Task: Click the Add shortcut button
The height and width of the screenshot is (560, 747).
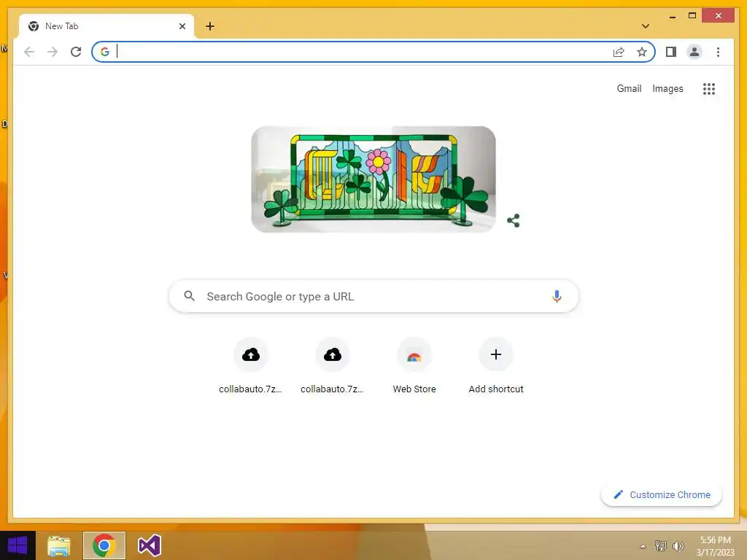Action: 496,367
